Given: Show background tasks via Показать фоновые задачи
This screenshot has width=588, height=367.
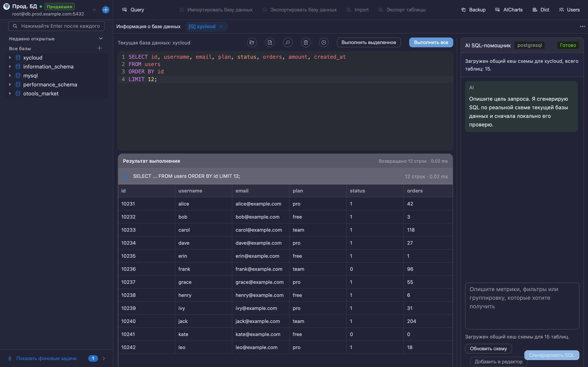Looking at the screenshot, I should point(46,358).
